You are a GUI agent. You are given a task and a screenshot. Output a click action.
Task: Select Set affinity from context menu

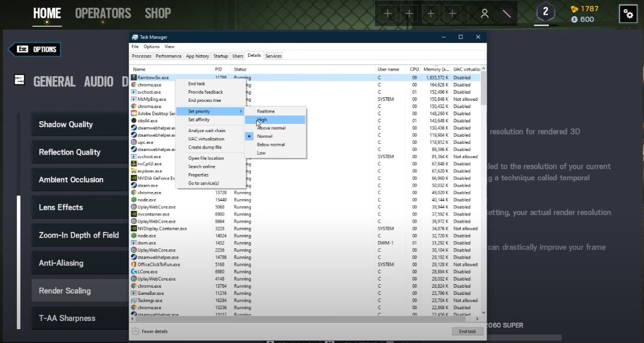click(199, 120)
